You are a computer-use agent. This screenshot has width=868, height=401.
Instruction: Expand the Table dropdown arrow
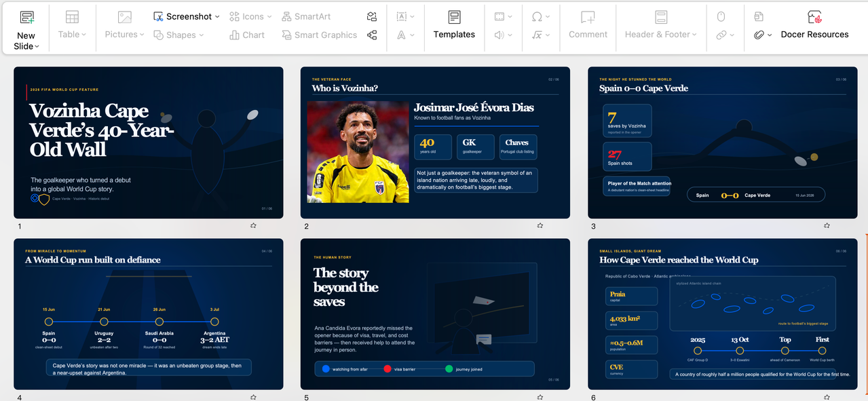click(x=83, y=35)
